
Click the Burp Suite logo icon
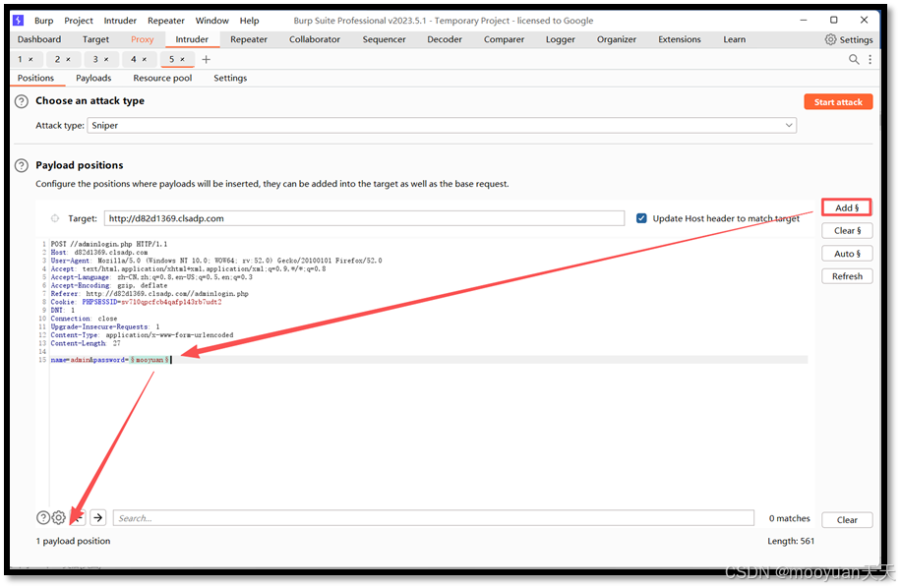tap(19, 20)
